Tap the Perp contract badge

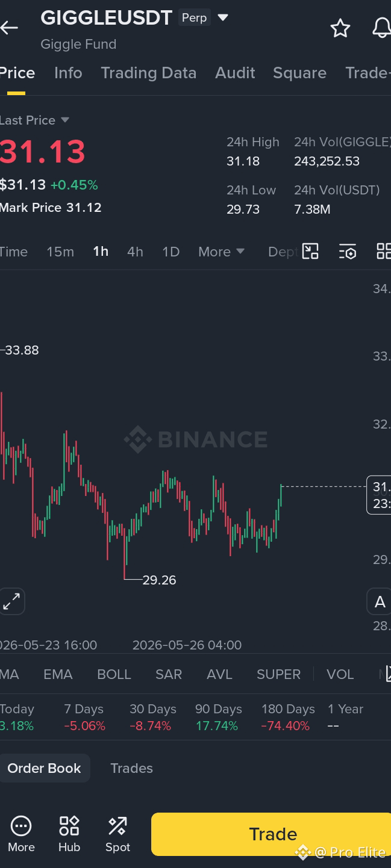[194, 17]
